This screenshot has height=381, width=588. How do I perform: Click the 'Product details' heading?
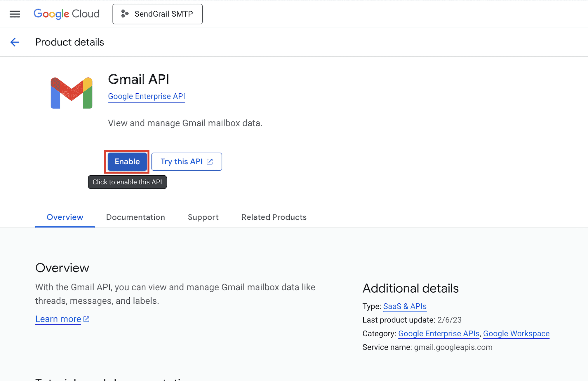69,42
